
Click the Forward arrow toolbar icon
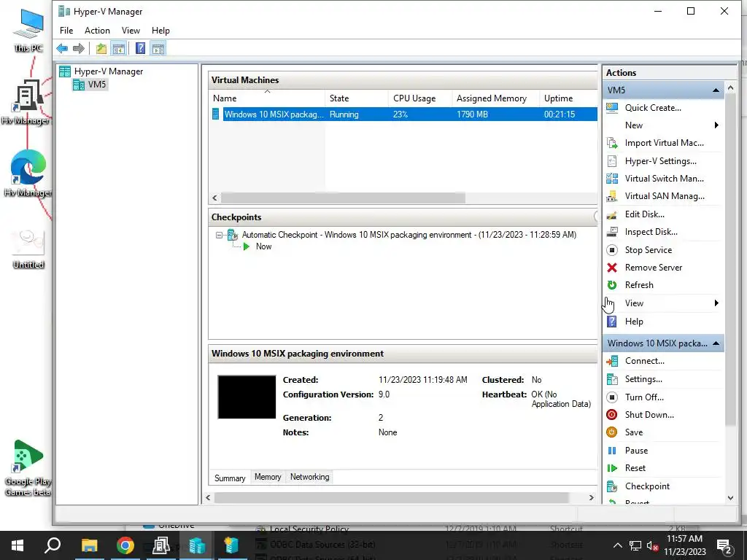point(79,49)
